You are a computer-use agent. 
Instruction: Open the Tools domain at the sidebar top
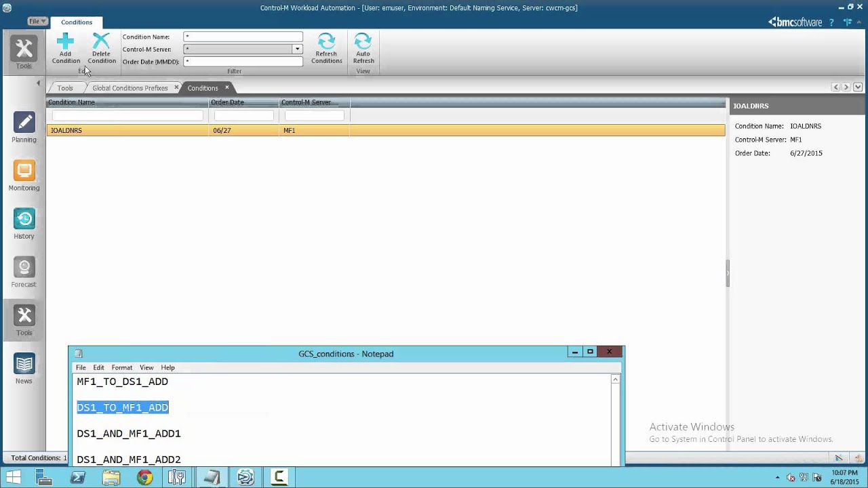click(24, 54)
